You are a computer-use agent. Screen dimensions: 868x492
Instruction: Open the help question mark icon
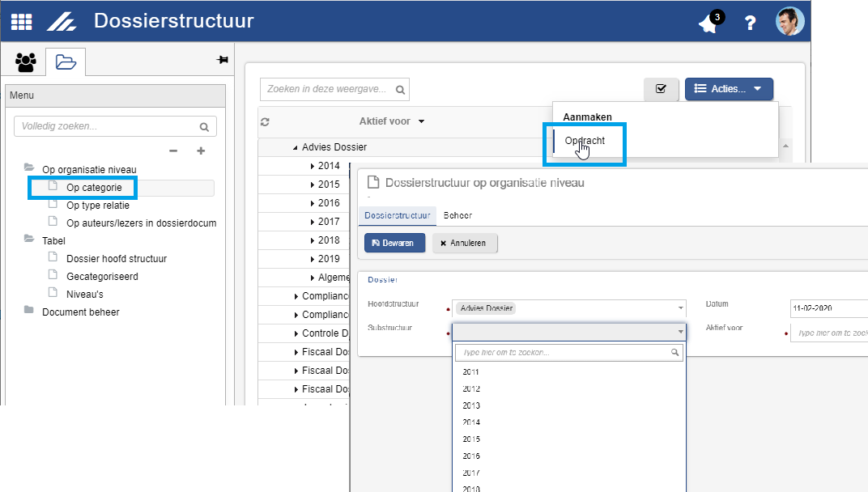pyautogui.click(x=750, y=23)
